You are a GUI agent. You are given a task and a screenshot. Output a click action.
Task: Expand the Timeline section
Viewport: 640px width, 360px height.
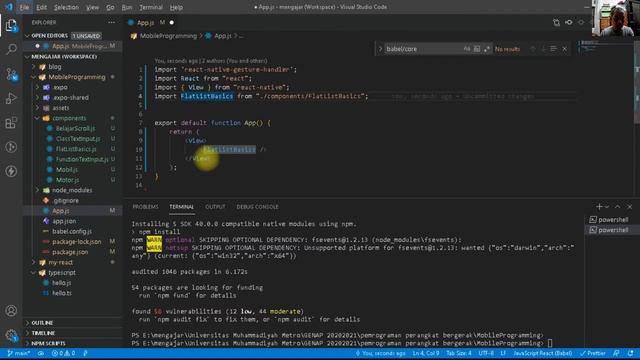(43, 333)
